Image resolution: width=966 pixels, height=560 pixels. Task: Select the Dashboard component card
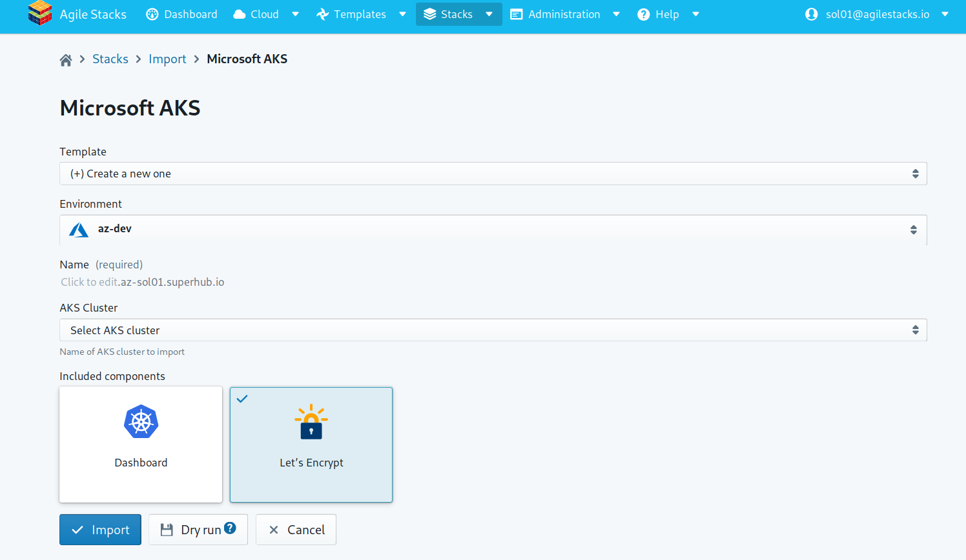pos(141,445)
